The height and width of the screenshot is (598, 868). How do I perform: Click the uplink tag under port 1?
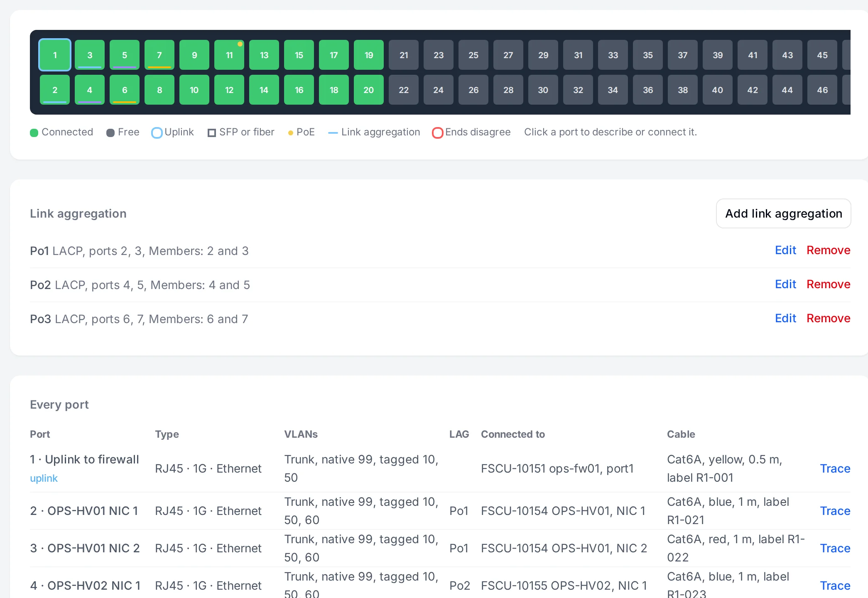pyautogui.click(x=44, y=478)
